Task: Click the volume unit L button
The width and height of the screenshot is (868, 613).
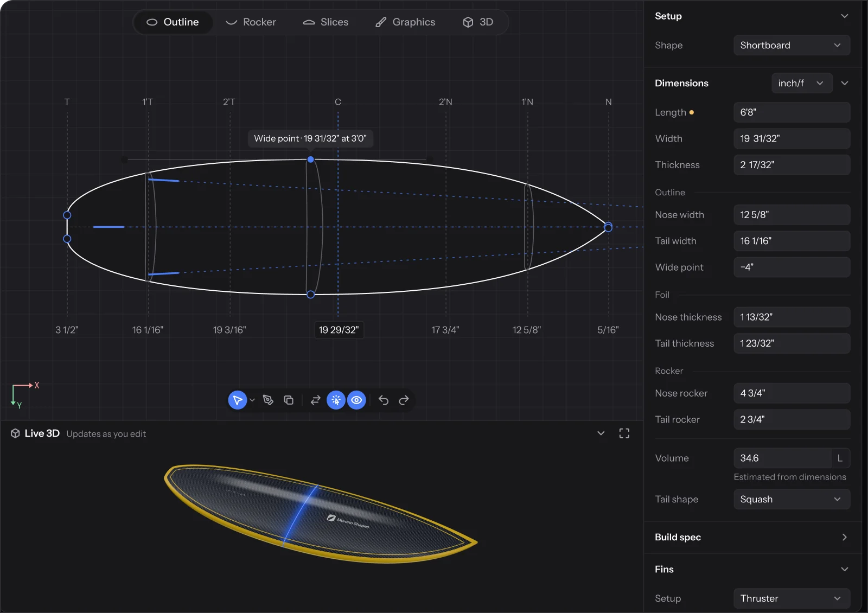Action: click(x=840, y=458)
